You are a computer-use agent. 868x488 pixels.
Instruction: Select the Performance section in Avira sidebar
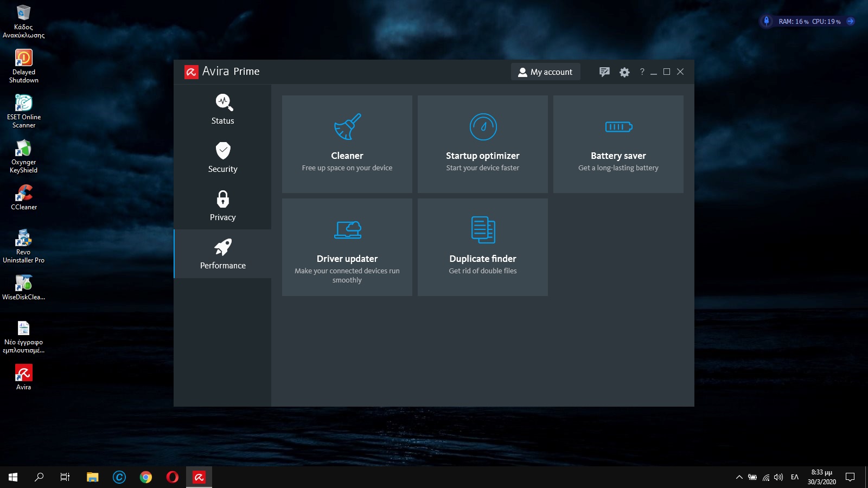222,254
